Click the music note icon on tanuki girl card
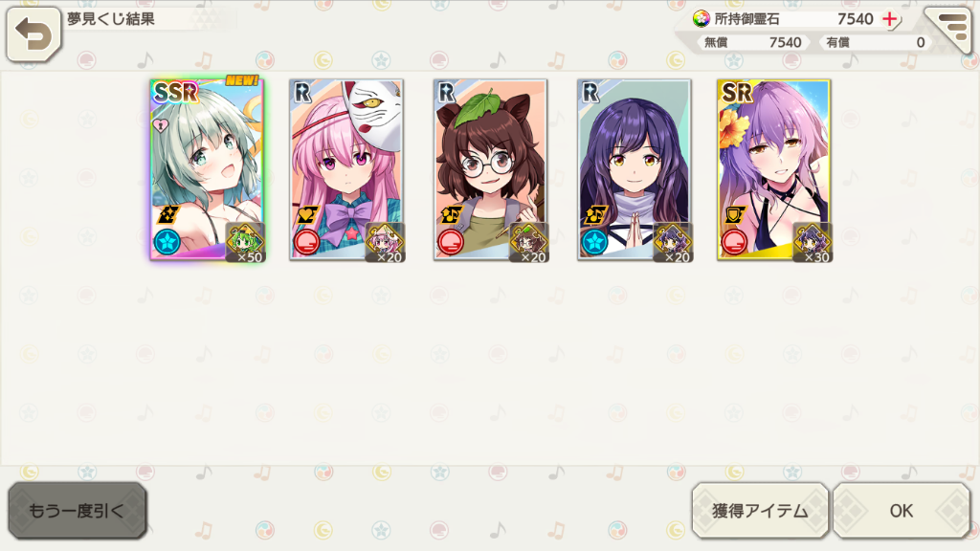The image size is (980, 551). pos(451,215)
